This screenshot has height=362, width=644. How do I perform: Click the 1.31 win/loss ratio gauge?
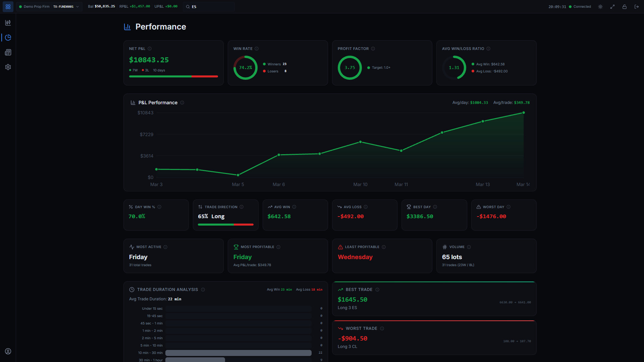click(454, 68)
